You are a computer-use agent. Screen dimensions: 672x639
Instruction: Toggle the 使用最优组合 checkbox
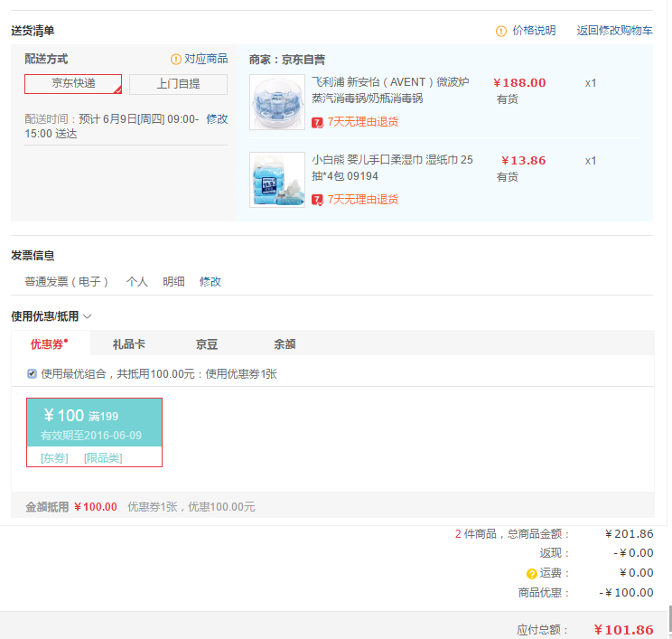[32, 373]
